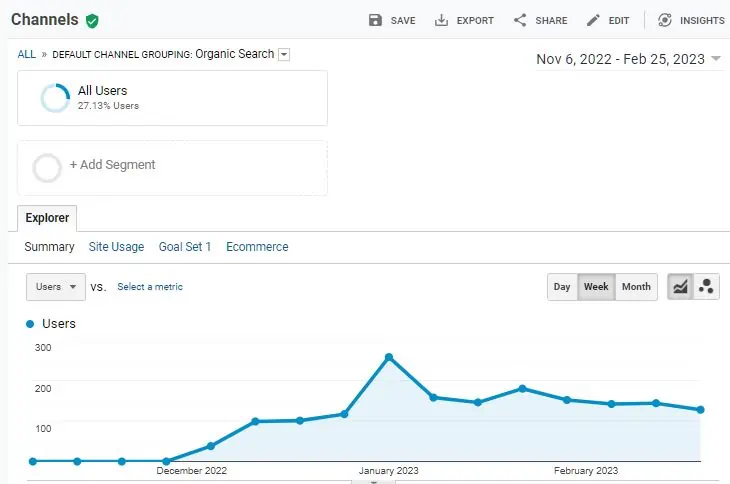Switch to Goal Set 1 sub-tab
The image size is (730, 484).
click(x=185, y=247)
